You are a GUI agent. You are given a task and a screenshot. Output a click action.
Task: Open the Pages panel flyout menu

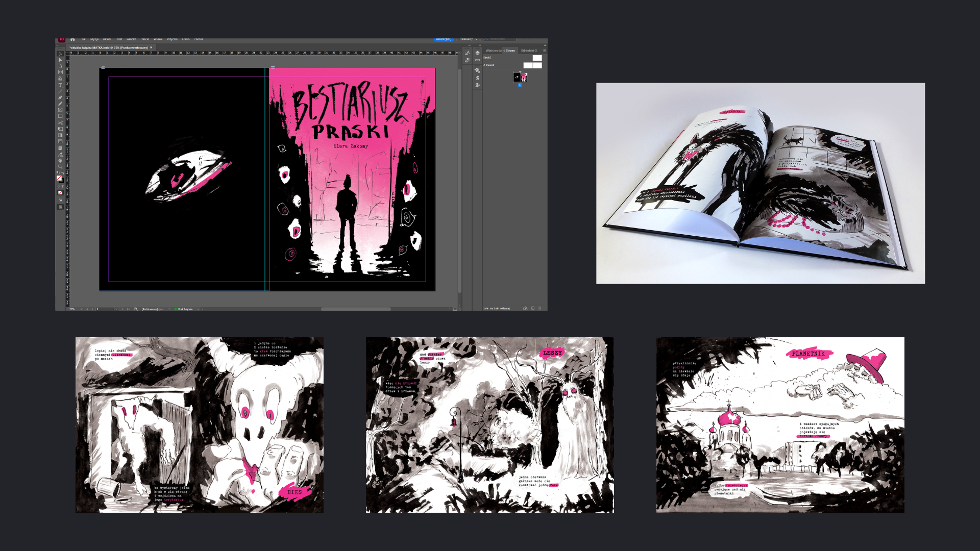click(545, 51)
